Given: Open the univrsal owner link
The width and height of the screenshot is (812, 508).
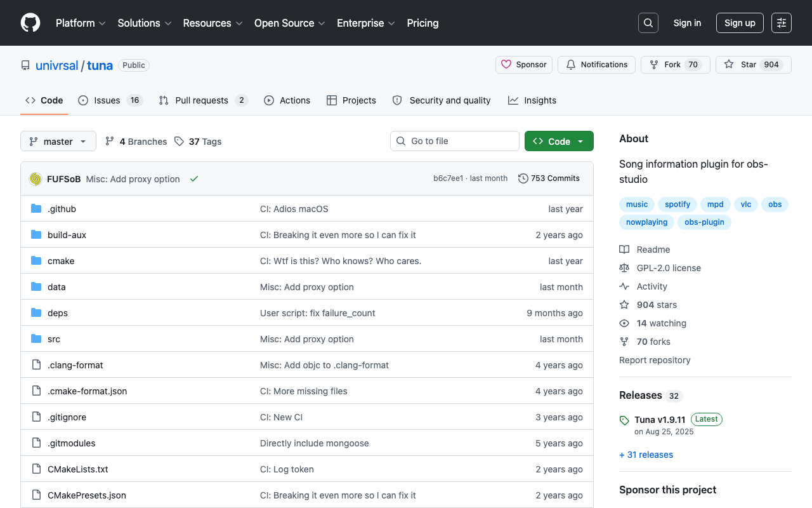Looking at the screenshot, I should [57, 65].
